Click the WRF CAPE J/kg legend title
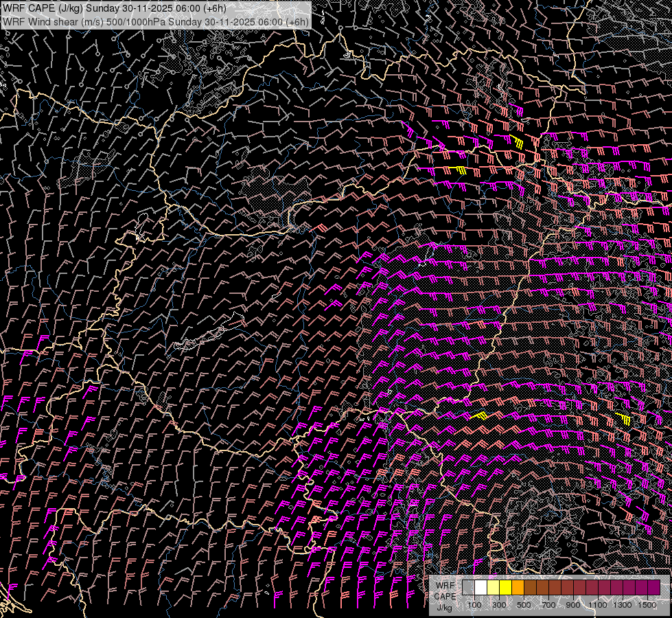Image resolution: width=672 pixels, height=618 pixels. point(445,596)
